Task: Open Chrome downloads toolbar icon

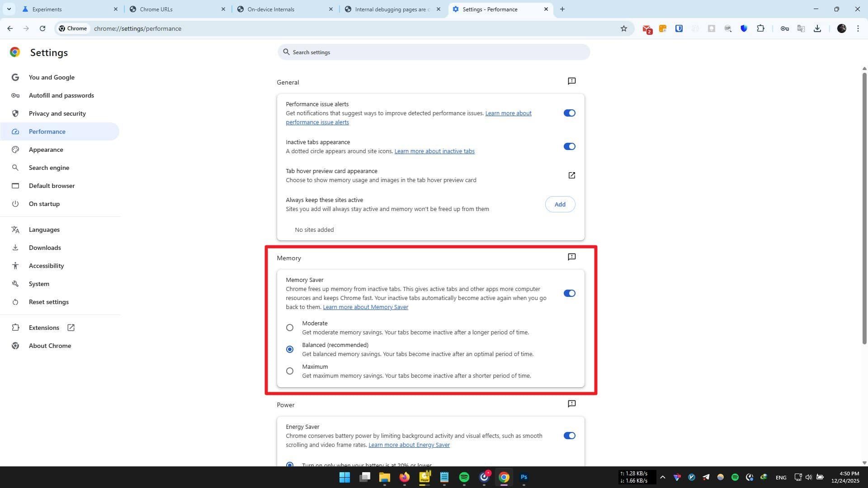Action: (x=817, y=28)
